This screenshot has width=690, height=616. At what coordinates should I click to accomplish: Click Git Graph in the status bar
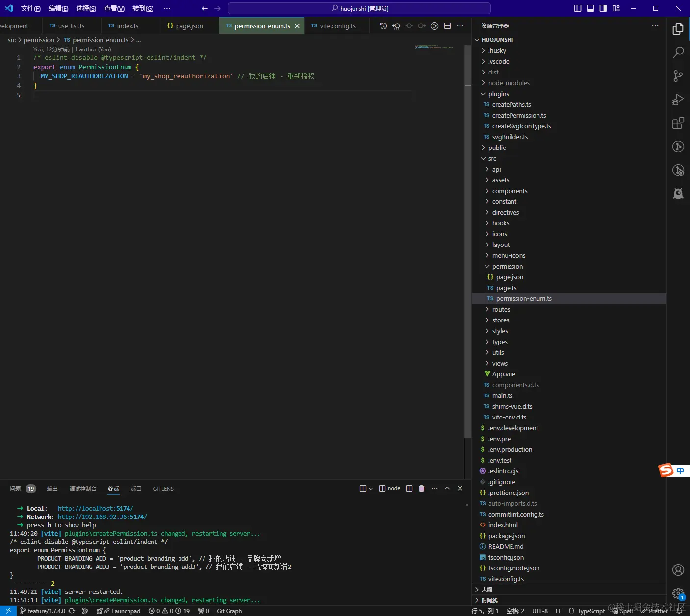[x=229, y=611]
